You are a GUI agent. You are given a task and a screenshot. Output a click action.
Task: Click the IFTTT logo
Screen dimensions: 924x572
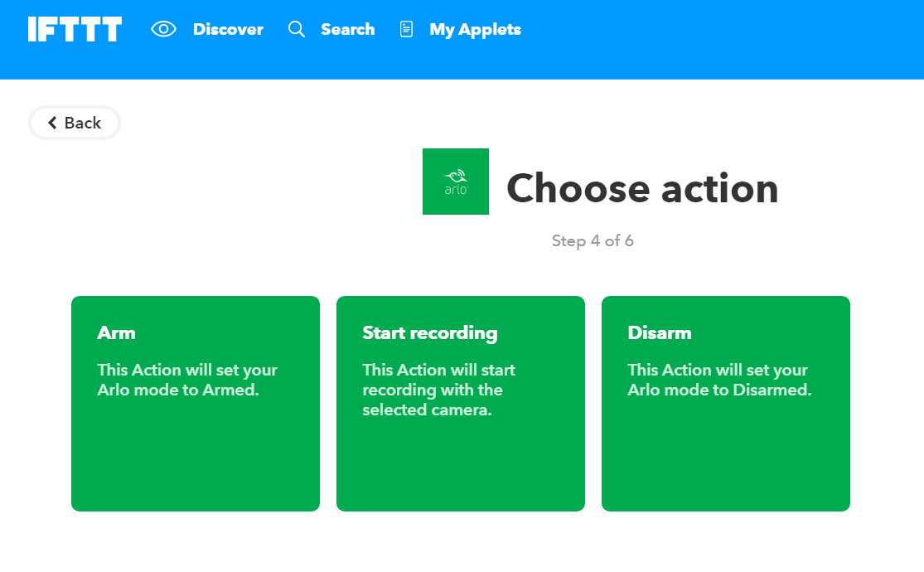(x=75, y=29)
